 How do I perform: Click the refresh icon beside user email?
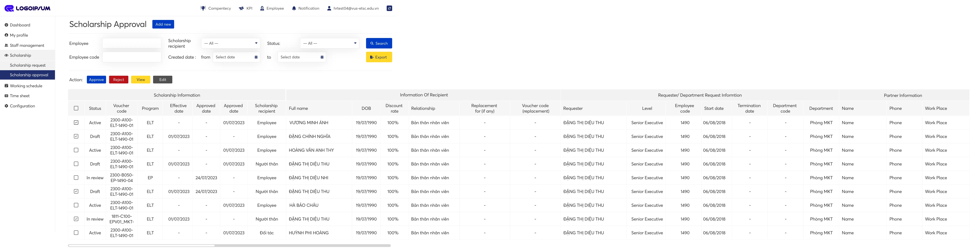point(389,8)
